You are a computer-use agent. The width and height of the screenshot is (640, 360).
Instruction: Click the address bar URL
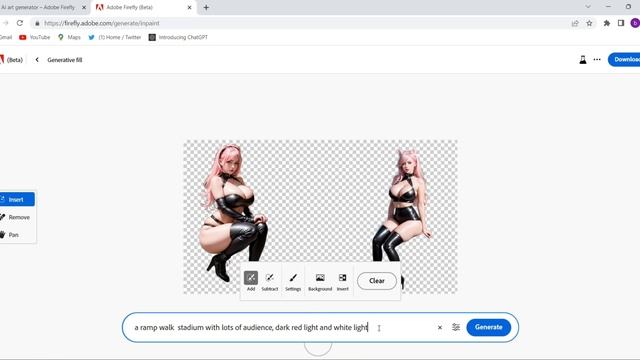[x=102, y=23]
